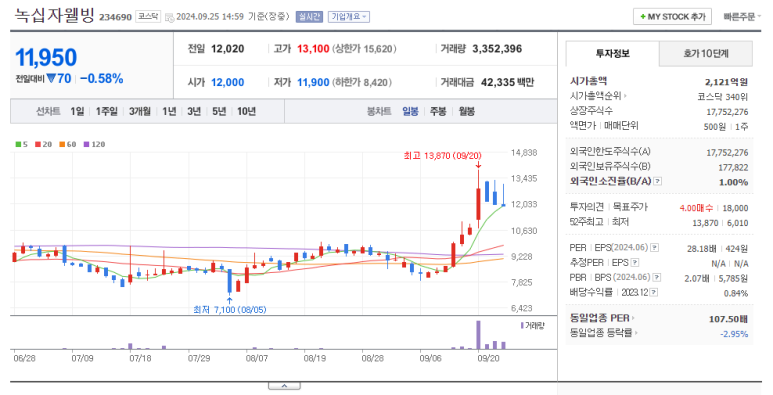Viewport: 773px width, 395px height.
Task: Click the 실시간 real-time badge
Action: pyautogui.click(x=309, y=17)
